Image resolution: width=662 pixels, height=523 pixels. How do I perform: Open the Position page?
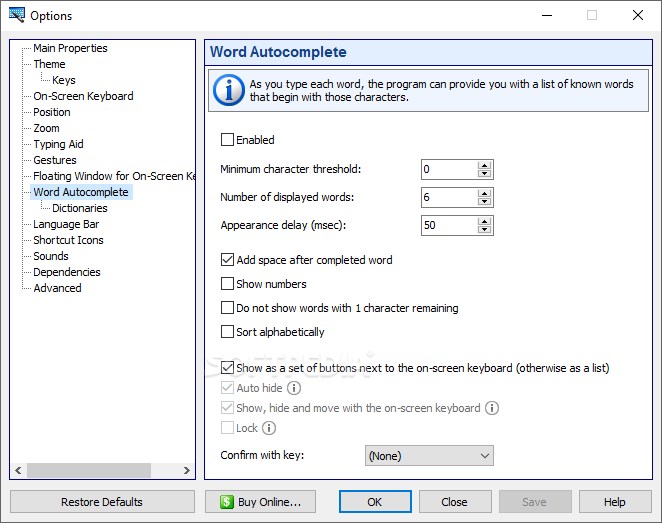[52, 112]
